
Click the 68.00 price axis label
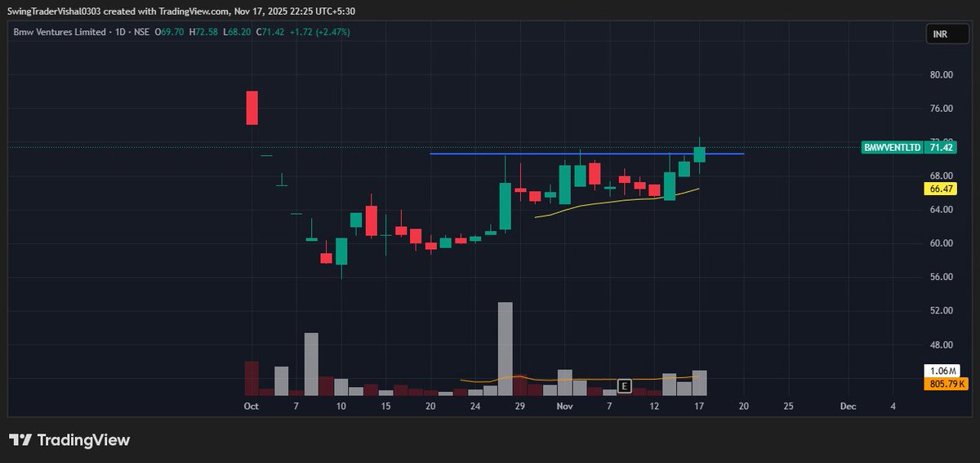(942, 176)
